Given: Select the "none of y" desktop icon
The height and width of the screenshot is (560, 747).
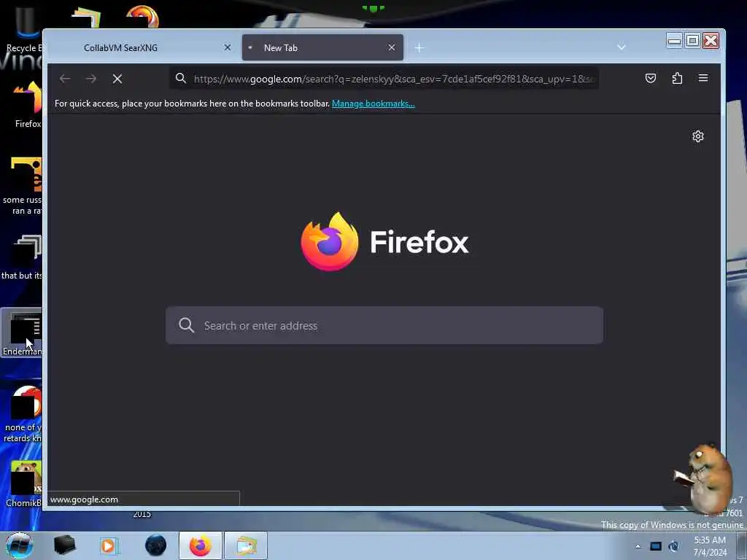Looking at the screenshot, I should [x=23, y=413].
